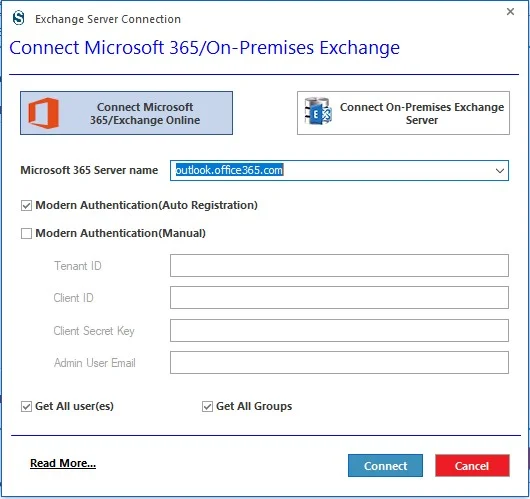The width and height of the screenshot is (530, 499).
Task: Open the Read More... link
Action: tap(63, 463)
